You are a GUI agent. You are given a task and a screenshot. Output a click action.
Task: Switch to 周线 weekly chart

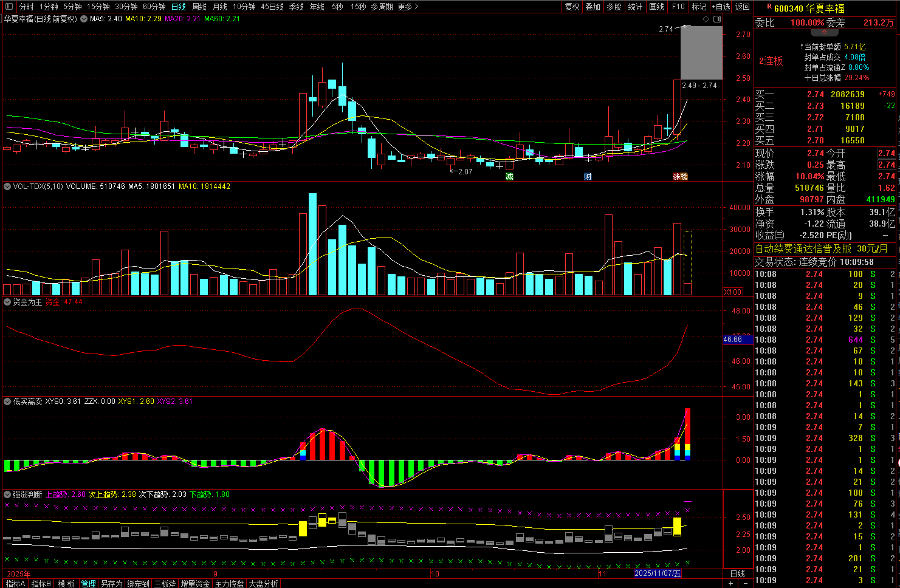[x=199, y=7]
